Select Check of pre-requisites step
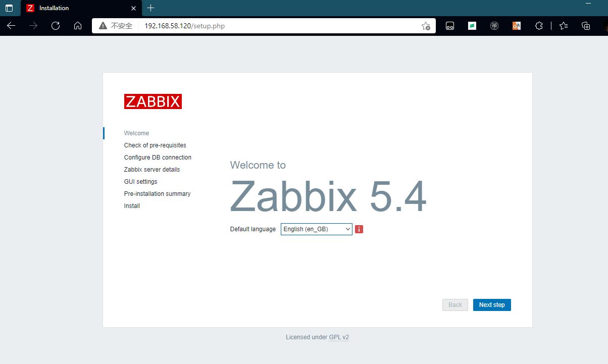The height and width of the screenshot is (364, 608). pyautogui.click(x=155, y=145)
